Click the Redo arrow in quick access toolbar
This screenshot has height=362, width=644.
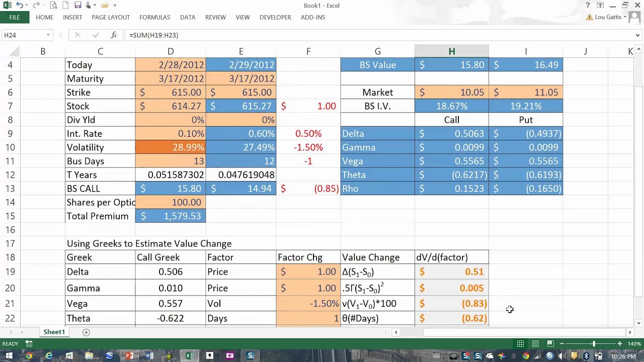pos(36,5)
